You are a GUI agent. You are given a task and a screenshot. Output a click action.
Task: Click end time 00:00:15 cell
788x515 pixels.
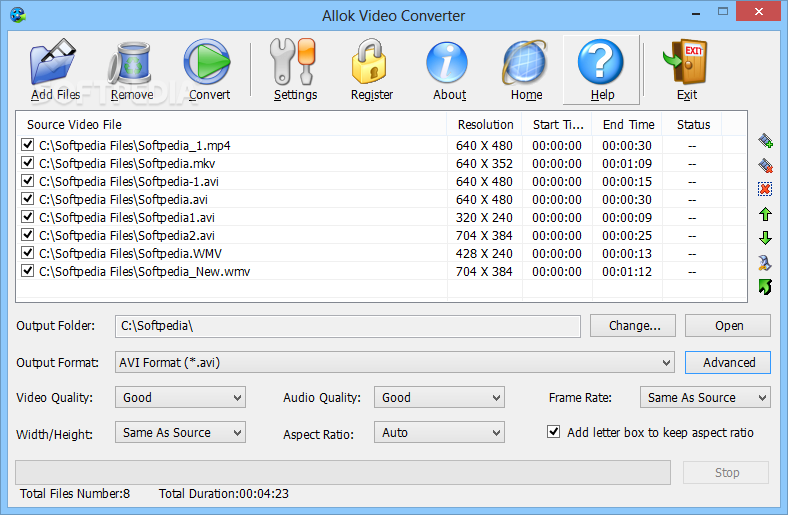pos(627,181)
